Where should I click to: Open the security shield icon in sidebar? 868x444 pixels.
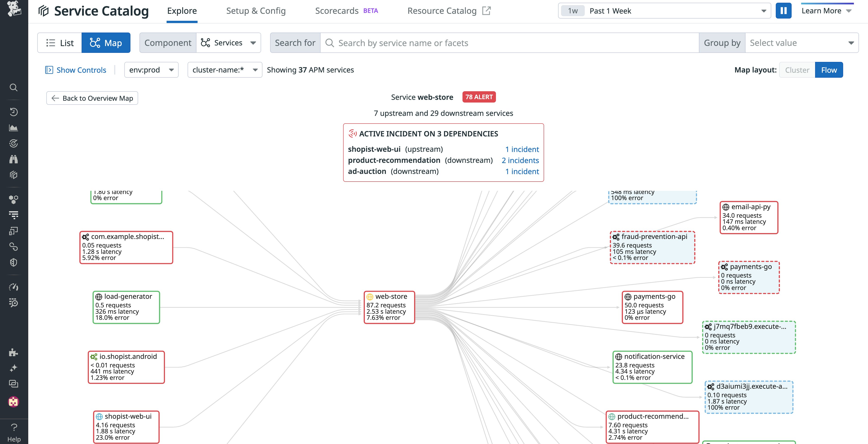click(14, 263)
